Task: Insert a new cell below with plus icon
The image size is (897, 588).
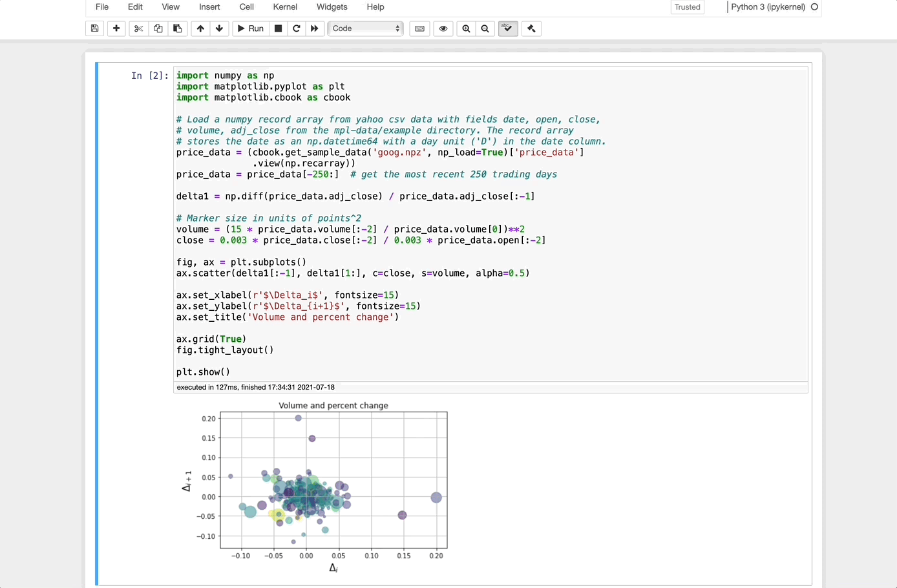Action: [x=116, y=28]
